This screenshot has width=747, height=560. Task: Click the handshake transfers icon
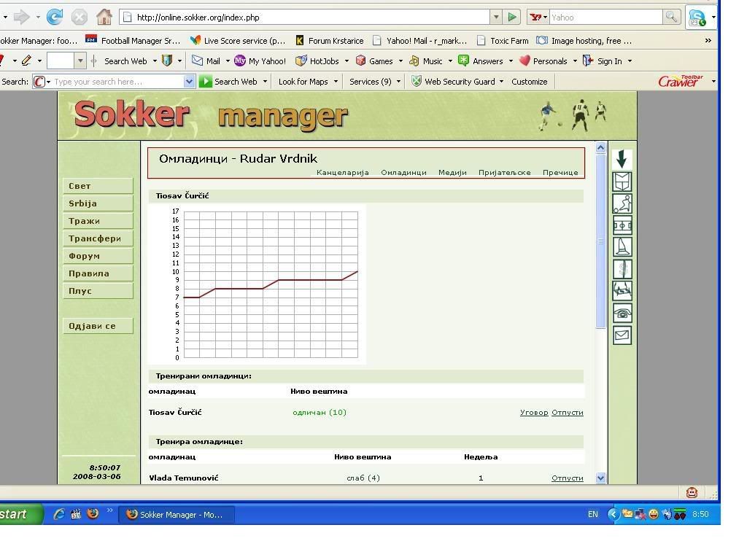[x=622, y=291]
